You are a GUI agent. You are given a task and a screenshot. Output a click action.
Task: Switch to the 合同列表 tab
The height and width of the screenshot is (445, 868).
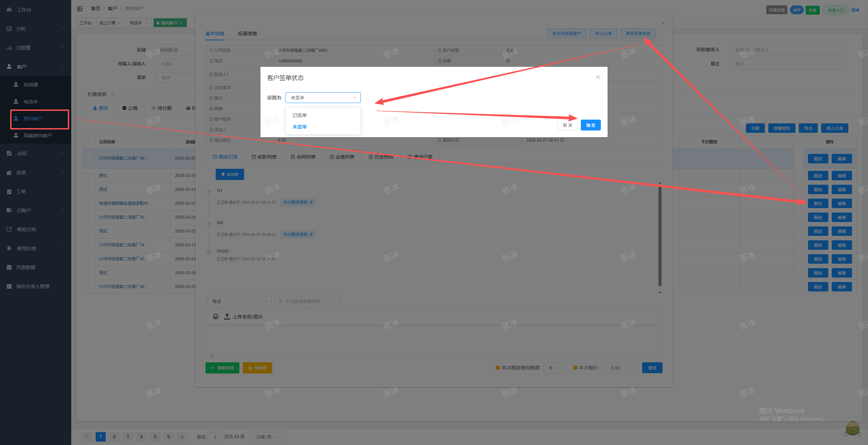(303, 157)
